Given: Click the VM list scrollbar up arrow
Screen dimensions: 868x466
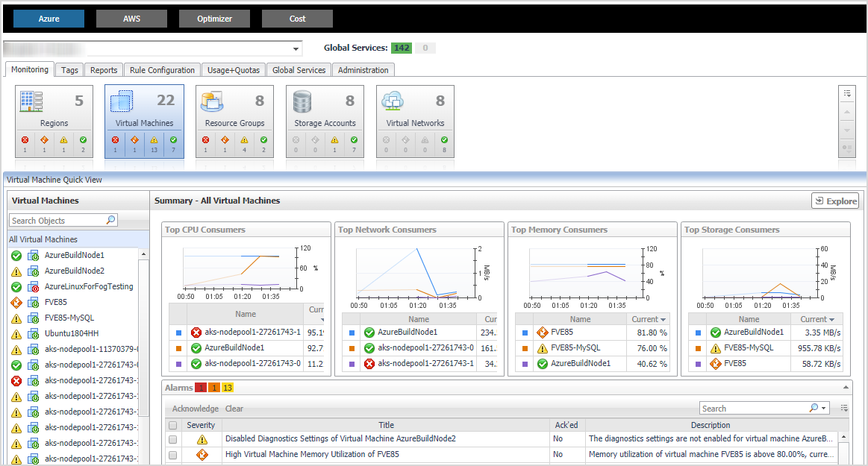Looking at the screenshot, I should click(x=143, y=254).
